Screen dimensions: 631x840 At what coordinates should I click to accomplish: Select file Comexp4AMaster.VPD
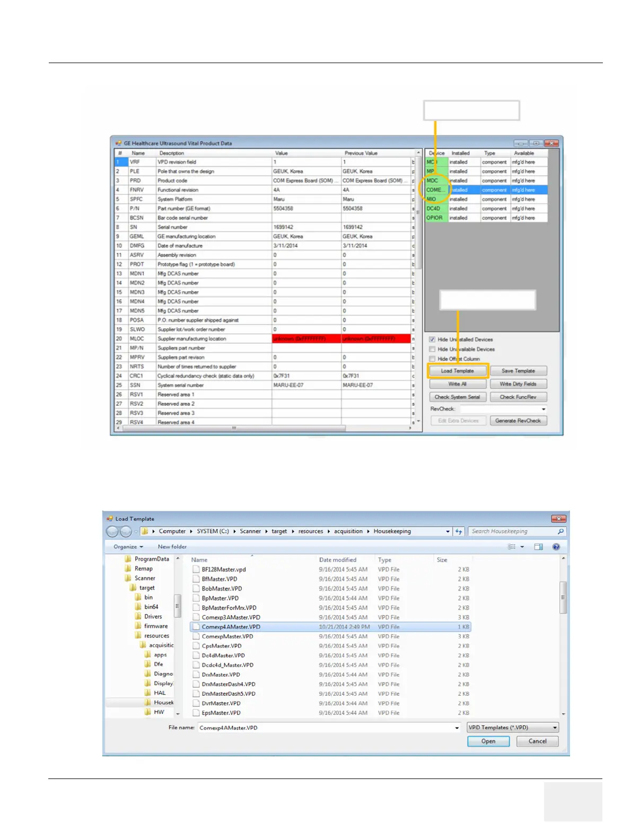(x=330, y=627)
